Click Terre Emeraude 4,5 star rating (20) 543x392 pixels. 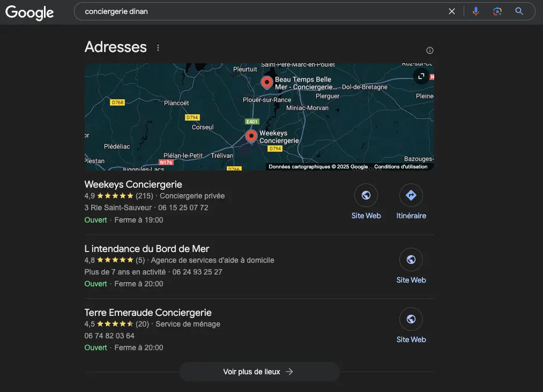click(x=117, y=324)
